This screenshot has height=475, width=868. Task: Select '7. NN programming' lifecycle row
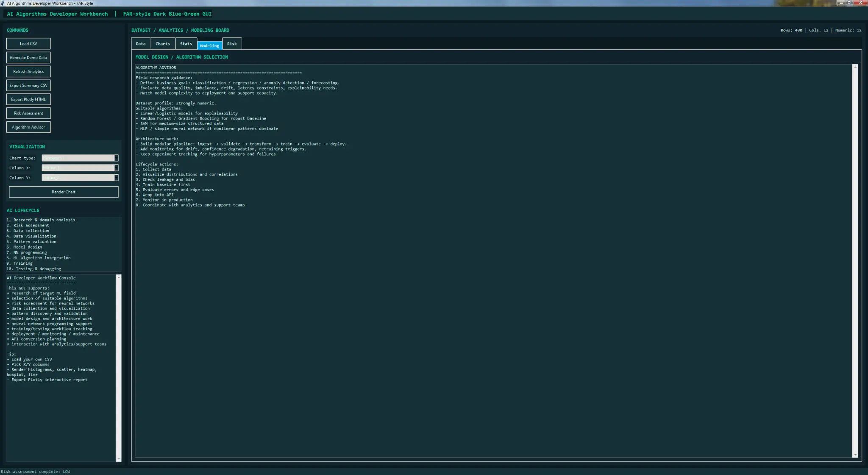(x=64, y=253)
